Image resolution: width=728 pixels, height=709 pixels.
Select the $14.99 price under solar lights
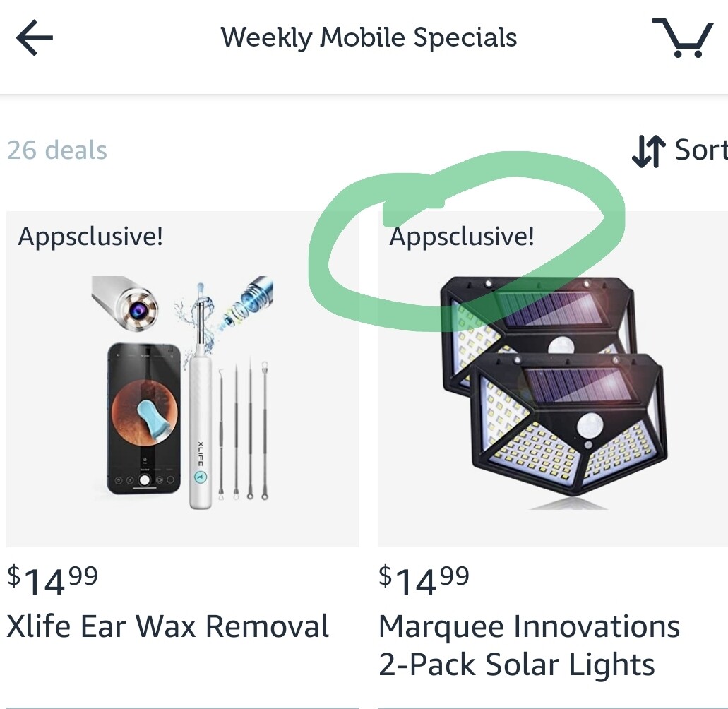click(x=424, y=580)
